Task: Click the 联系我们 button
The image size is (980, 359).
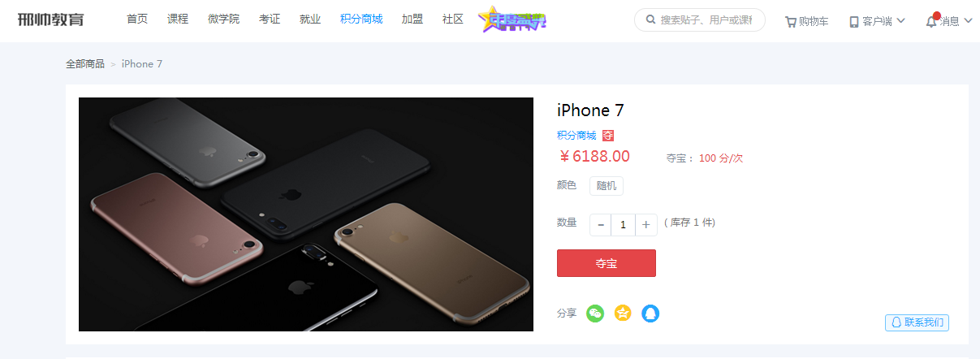Action: [x=917, y=322]
